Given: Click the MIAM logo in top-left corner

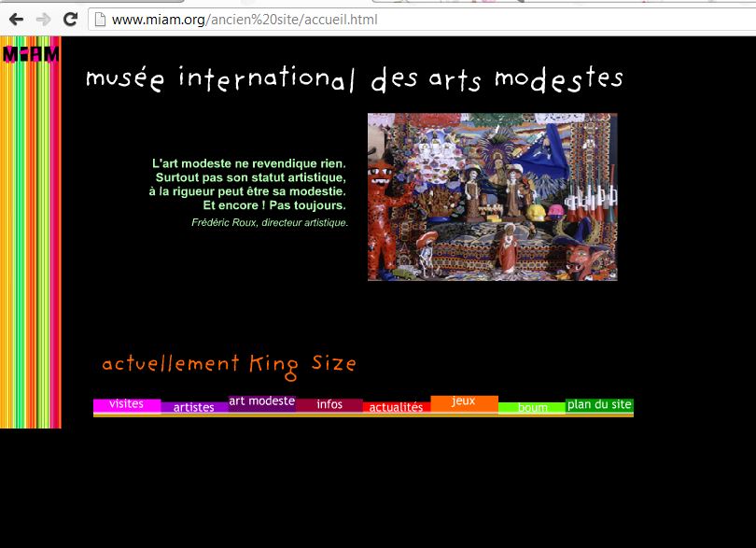Looking at the screenshot, I should click(x=30, y=54).
